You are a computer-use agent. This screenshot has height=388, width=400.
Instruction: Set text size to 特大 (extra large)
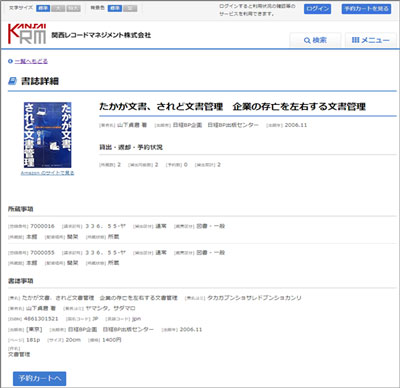[73, 8]
